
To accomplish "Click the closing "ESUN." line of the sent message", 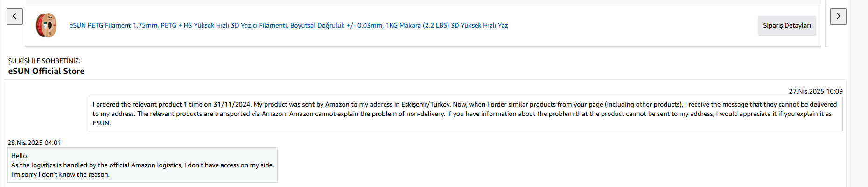I will pyautogui.click(x=101, y=123).
